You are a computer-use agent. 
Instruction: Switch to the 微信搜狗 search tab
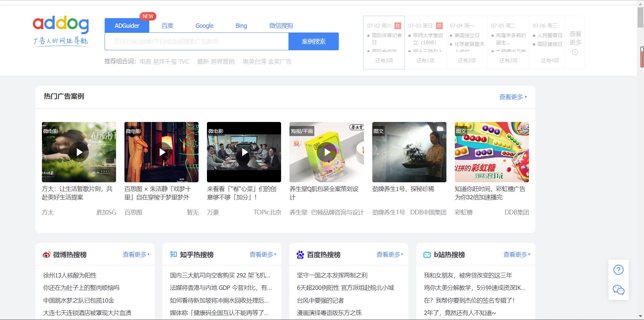280,25
